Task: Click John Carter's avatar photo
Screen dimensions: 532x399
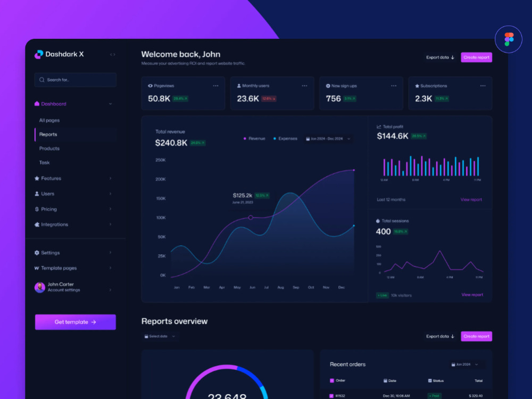Action: pyautogui.click(x=40, y=287)
